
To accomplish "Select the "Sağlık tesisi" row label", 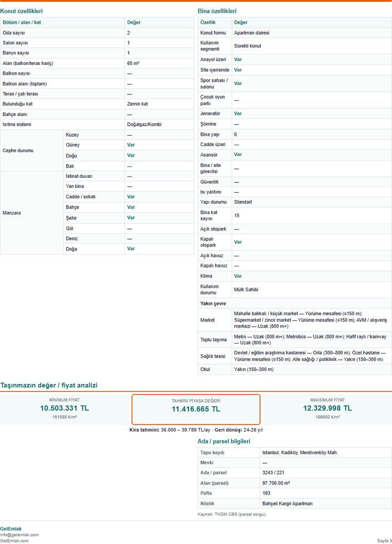I will (x=213, y=356).
